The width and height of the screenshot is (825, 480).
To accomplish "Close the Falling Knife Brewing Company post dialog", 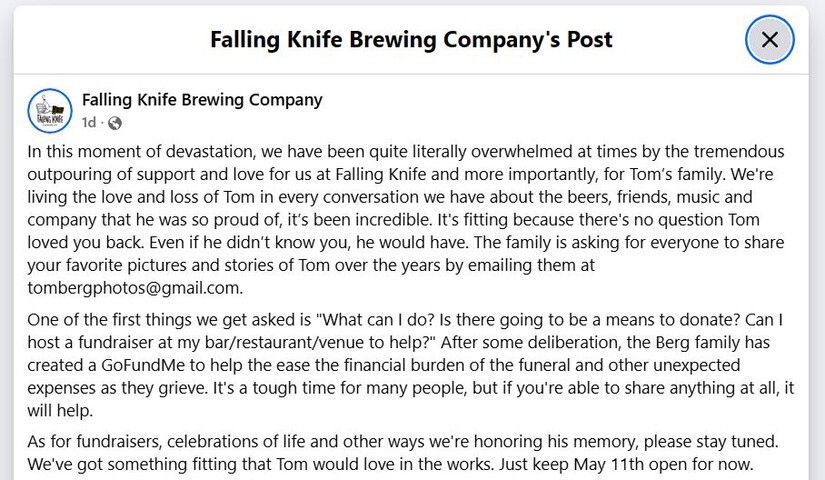I will pos(769,39).
